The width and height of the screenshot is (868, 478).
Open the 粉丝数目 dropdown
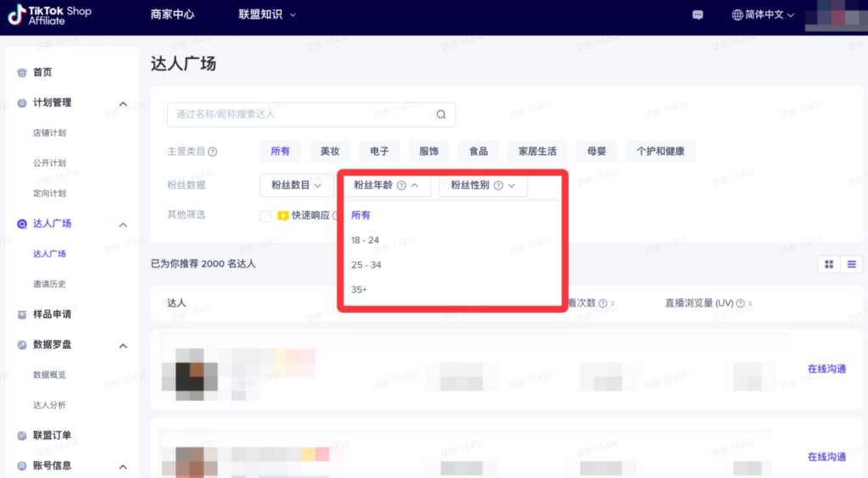296,186
